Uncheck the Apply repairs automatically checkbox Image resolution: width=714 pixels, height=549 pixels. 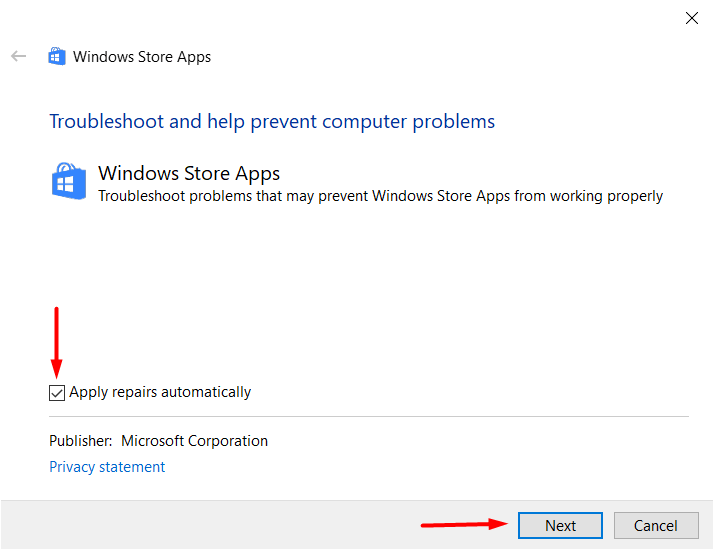(x=57, y=393)
